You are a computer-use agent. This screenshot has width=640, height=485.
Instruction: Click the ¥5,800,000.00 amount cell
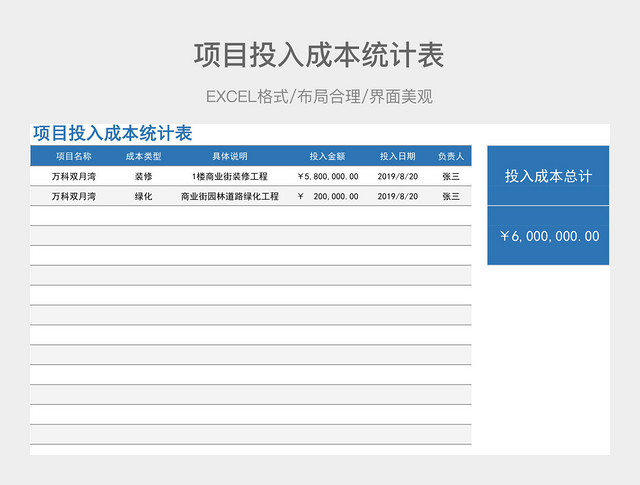click(x=328, y=176)
